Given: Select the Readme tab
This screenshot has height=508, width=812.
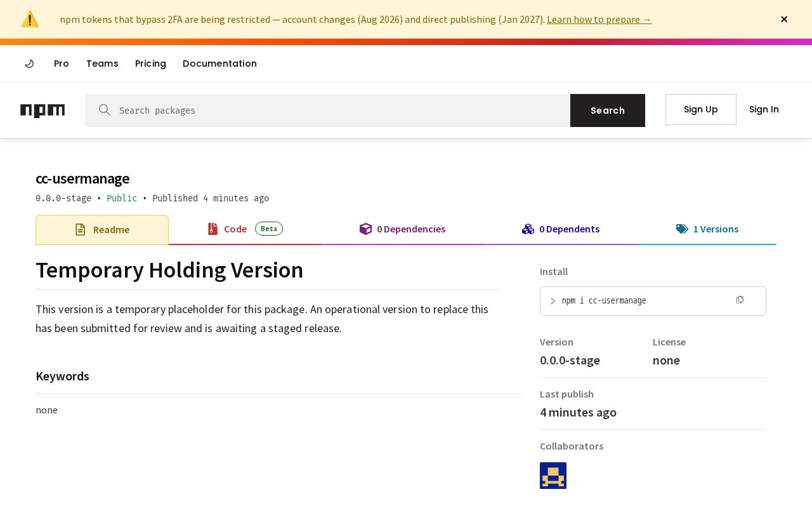Looking at the screenshot, I should [102, 230].
